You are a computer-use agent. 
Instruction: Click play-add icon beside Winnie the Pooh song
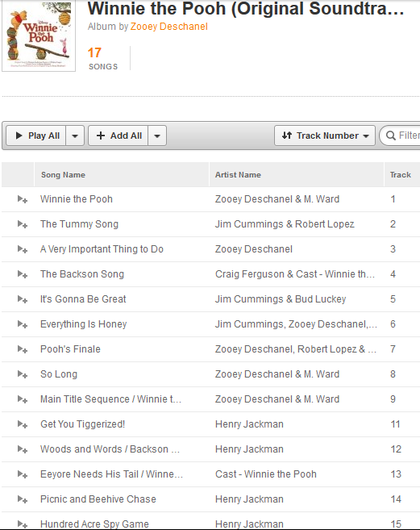click(23, 199)
